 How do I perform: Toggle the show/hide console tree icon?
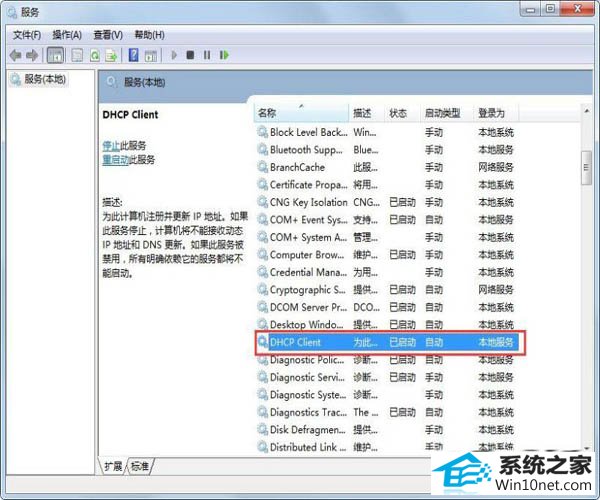(55, 55)
